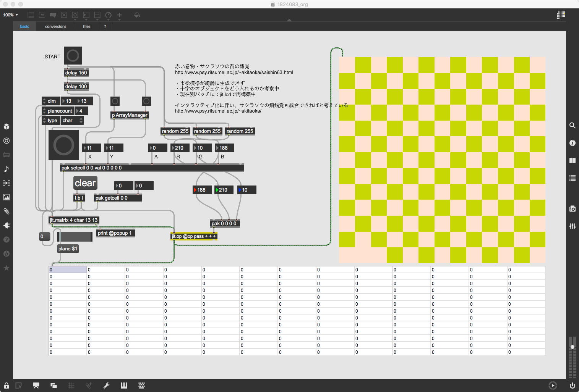
Task: Click the slider above plane $1
Action: coord(75,237)
